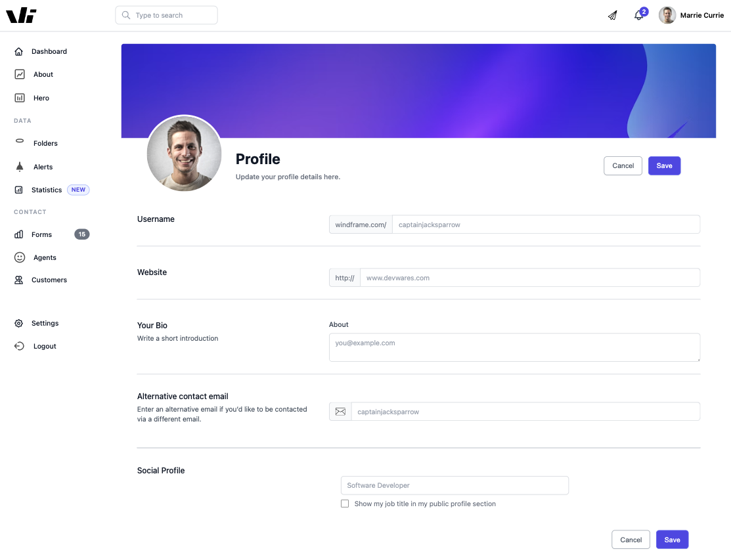Open the notifications bell icon
This screenshot has height=560, width=731.
[638, 15]
